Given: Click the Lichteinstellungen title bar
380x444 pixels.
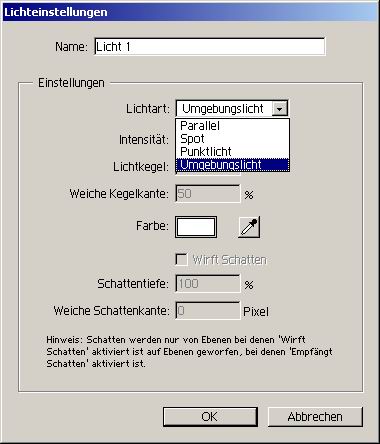Looking at the screenshot, I should click(190, 12).
